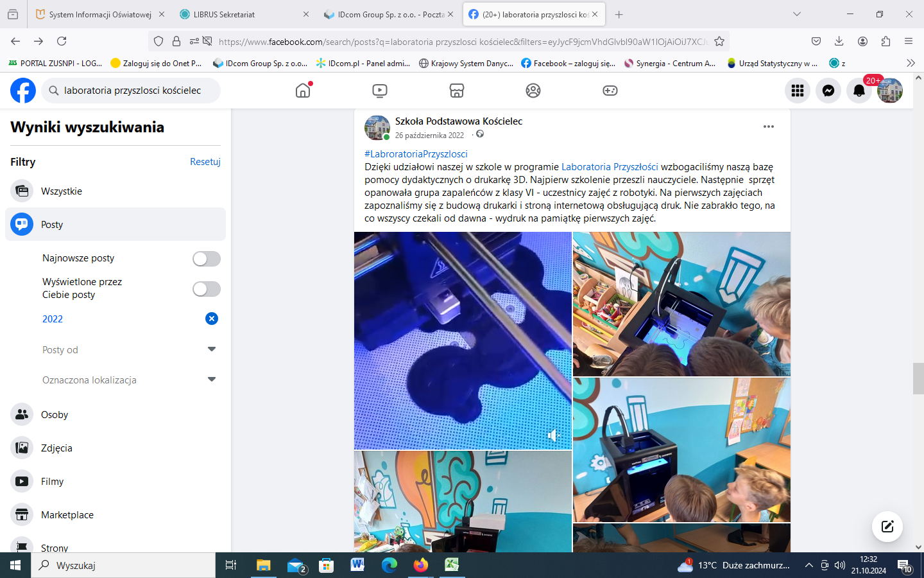Image resolution: width=924 pixels, height=578 pixels.
Task: Select the Osoby filter
Action: point(55,415)
